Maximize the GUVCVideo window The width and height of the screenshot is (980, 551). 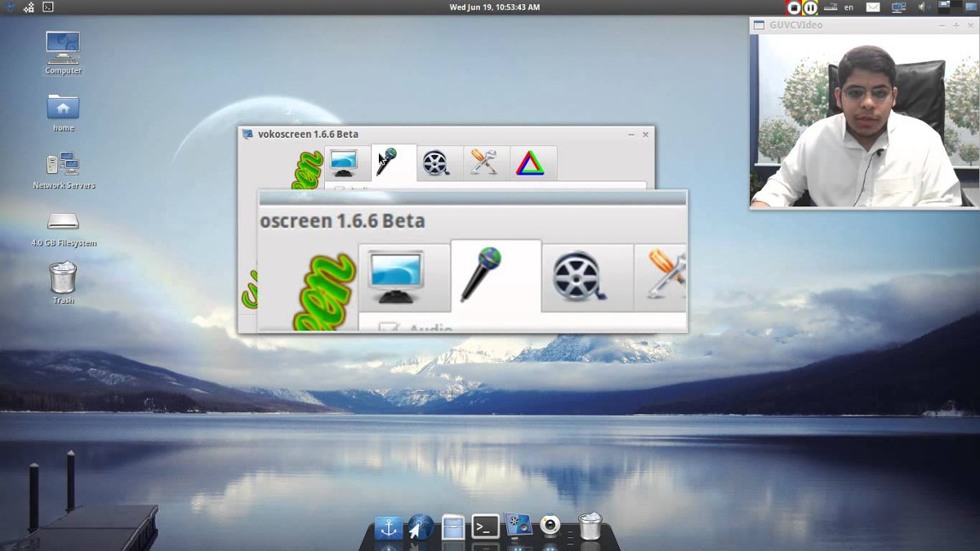coord(956,25)
